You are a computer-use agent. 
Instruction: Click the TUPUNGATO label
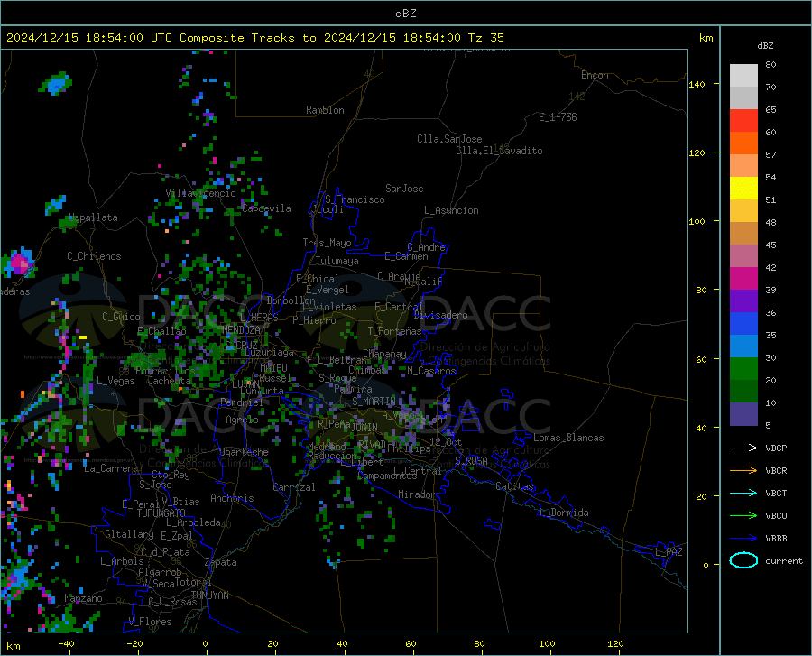tap(161, 513)
